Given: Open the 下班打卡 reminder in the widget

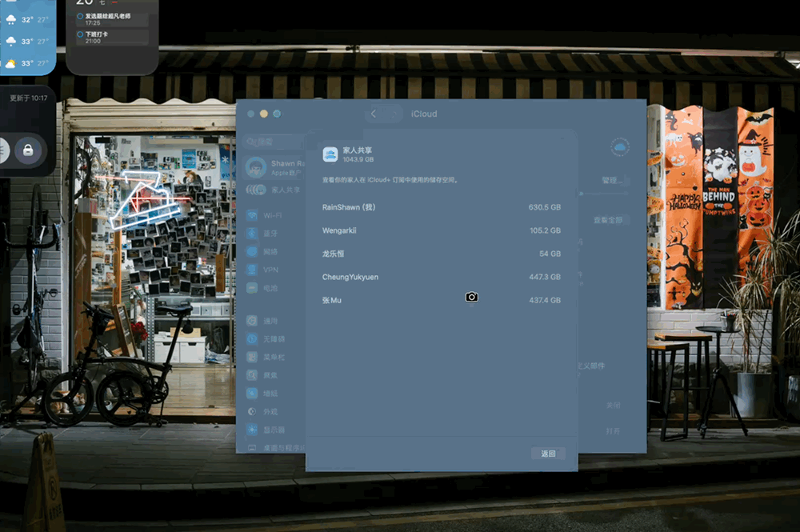Looking at the screenshot, I should coord(112,38).
